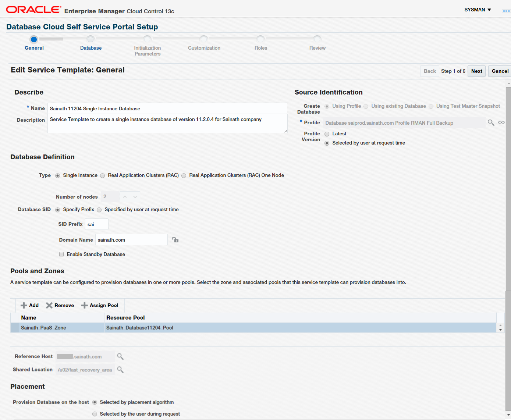The width and height of the screenshot is (511, 420).
Task: Click the Description text area
Action: [x=167, y=124]
